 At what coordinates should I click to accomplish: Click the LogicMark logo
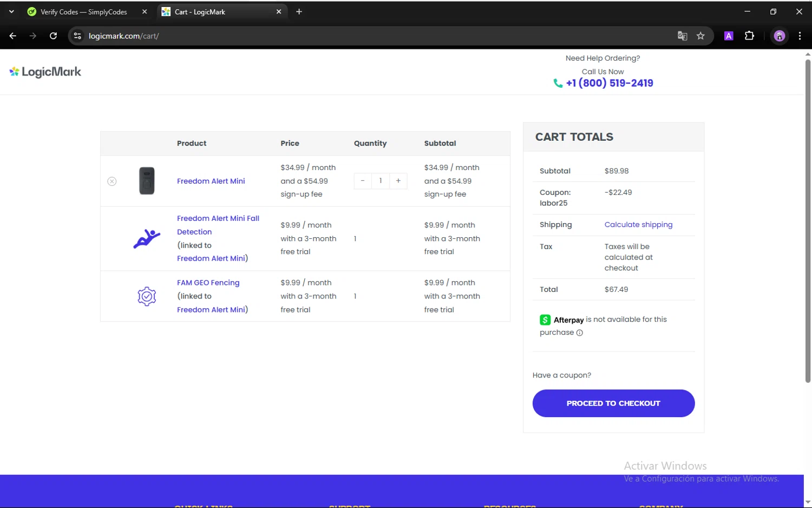click(45, 72)
